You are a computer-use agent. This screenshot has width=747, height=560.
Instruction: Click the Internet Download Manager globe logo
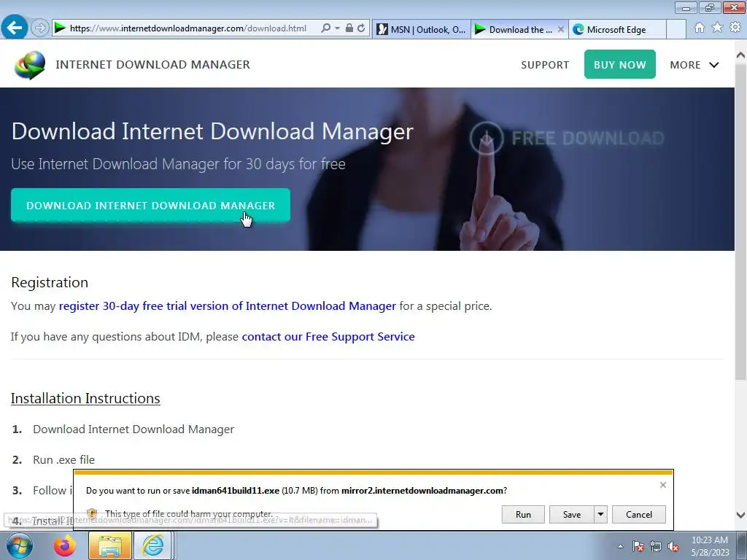30,65
